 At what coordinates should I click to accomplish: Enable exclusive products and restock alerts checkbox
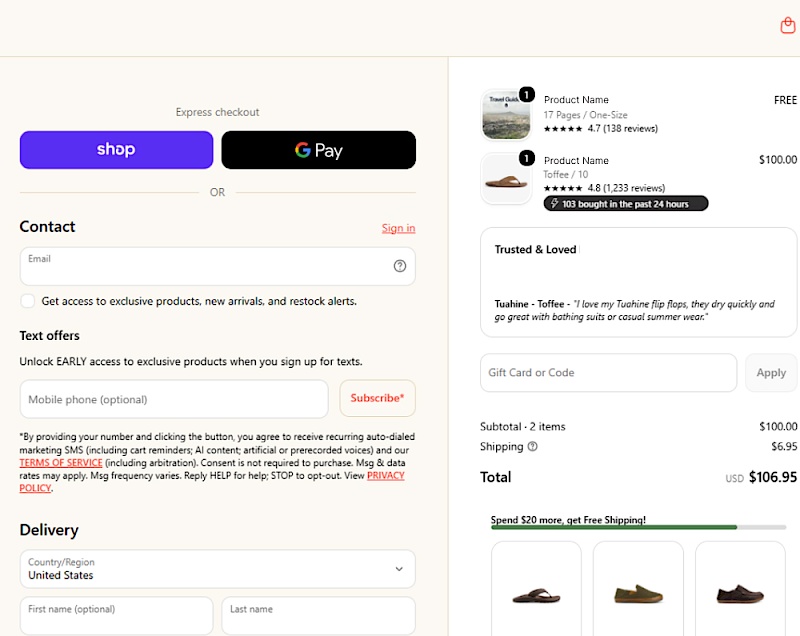tap(28, 301)
